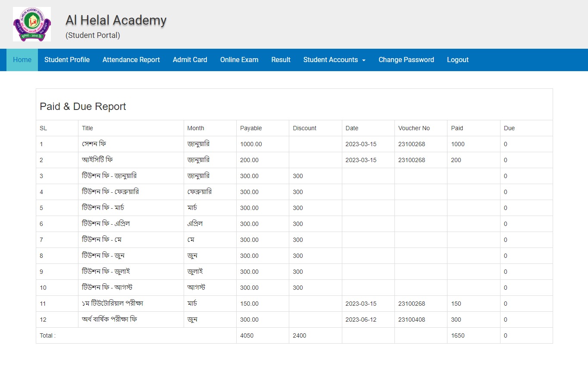
Task: Click the Discount column header
Action: [x=304, y=128]
